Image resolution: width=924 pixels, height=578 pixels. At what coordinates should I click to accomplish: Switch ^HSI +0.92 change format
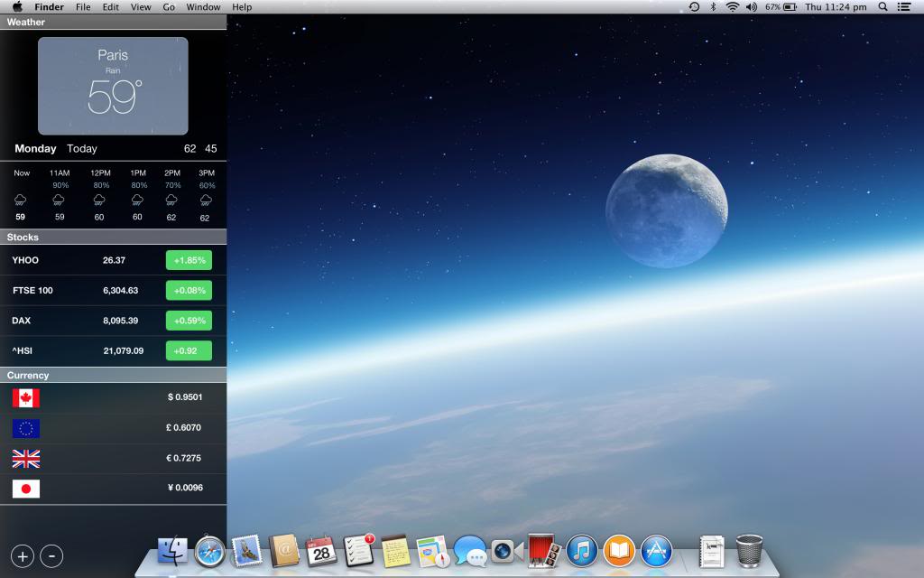pos(189,350)
